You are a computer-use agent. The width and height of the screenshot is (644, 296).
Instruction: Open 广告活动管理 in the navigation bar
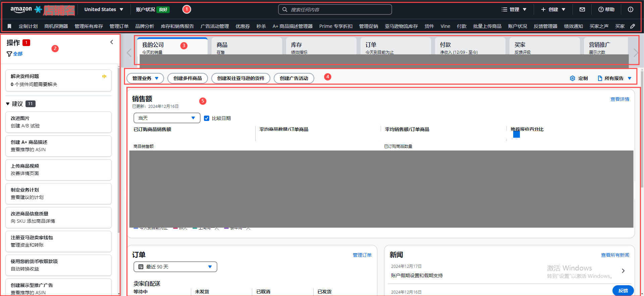[215, 26]
